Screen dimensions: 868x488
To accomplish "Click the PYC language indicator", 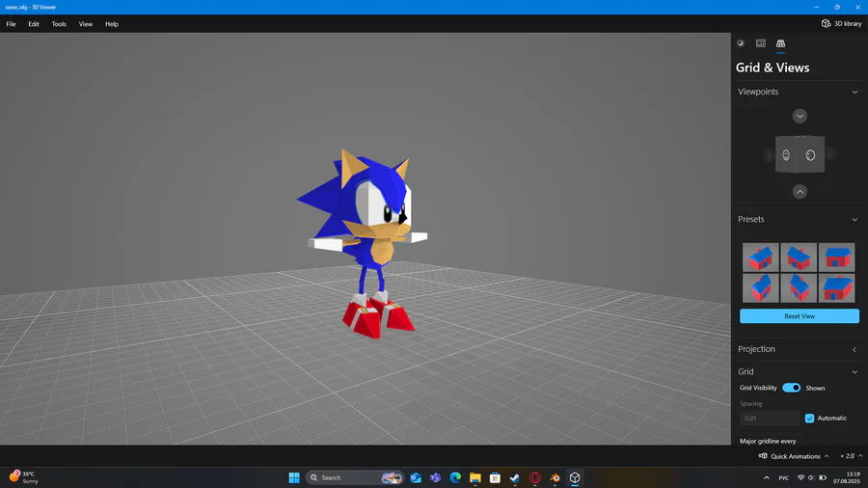I will [783, 477].
